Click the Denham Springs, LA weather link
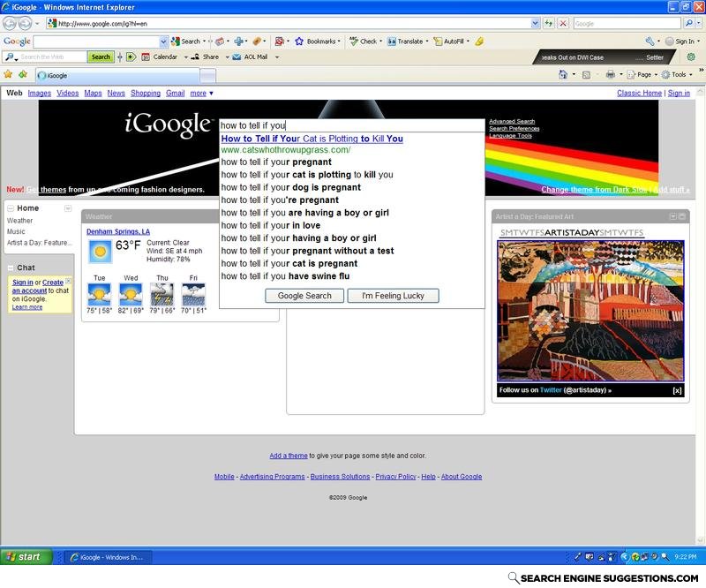 click(x=118, y=231)
